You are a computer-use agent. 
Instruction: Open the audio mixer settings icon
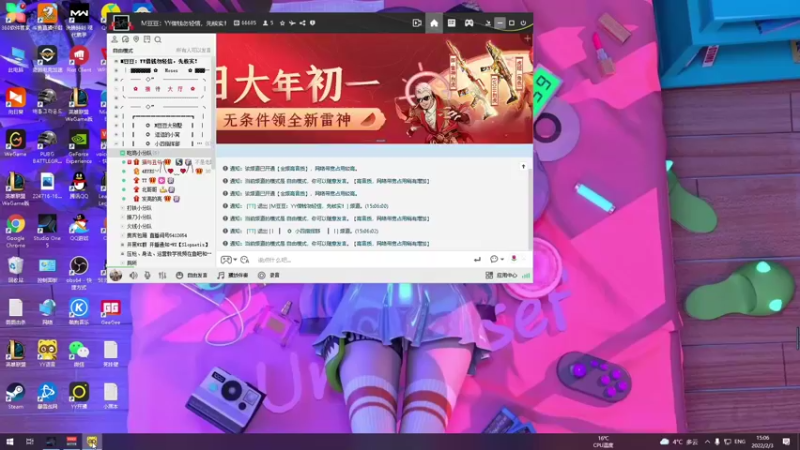(162, 276)
